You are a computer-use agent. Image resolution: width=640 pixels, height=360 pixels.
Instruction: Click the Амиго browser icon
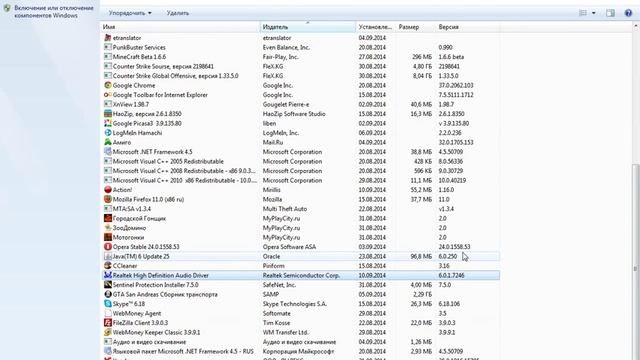(108, 142)
